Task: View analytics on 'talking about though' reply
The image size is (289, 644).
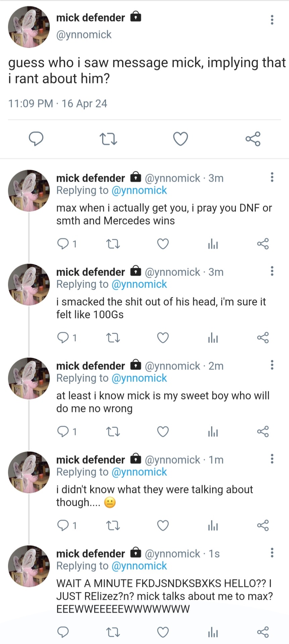Action: tap(213, 526)
